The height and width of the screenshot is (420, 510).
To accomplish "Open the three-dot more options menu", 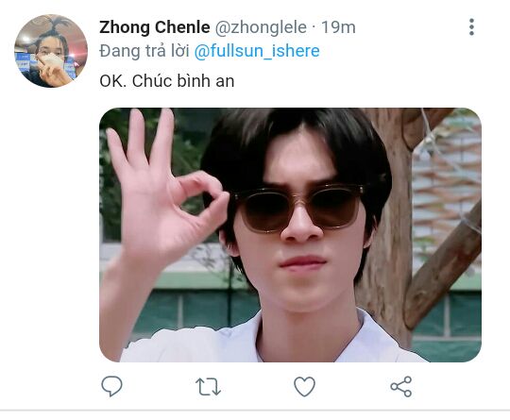I will [x=471, y=27].
